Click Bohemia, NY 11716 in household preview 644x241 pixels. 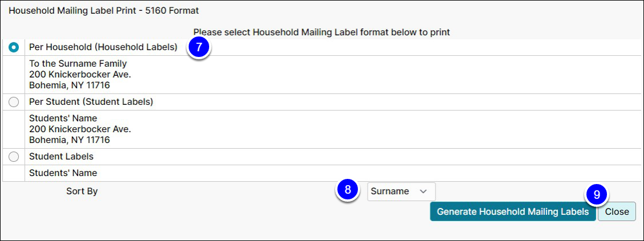click(70, 86)
